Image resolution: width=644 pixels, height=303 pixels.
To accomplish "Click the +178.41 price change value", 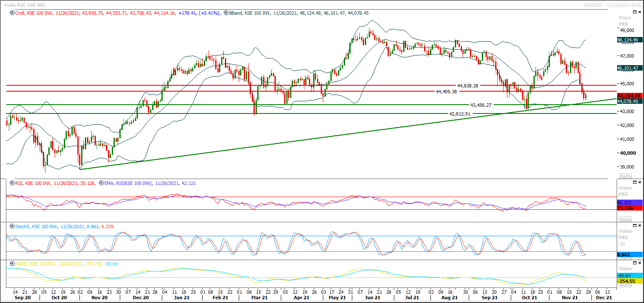I will point(187,13).
